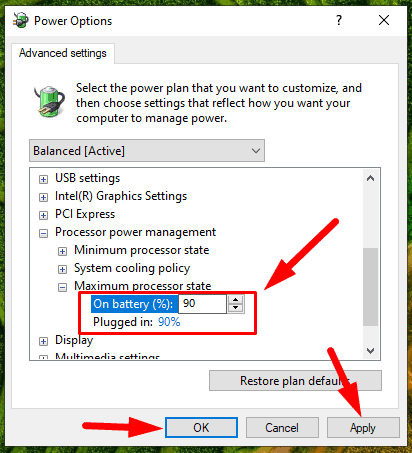Click the OK button
This screenshot has height=453, width=412.
[201, 427]
